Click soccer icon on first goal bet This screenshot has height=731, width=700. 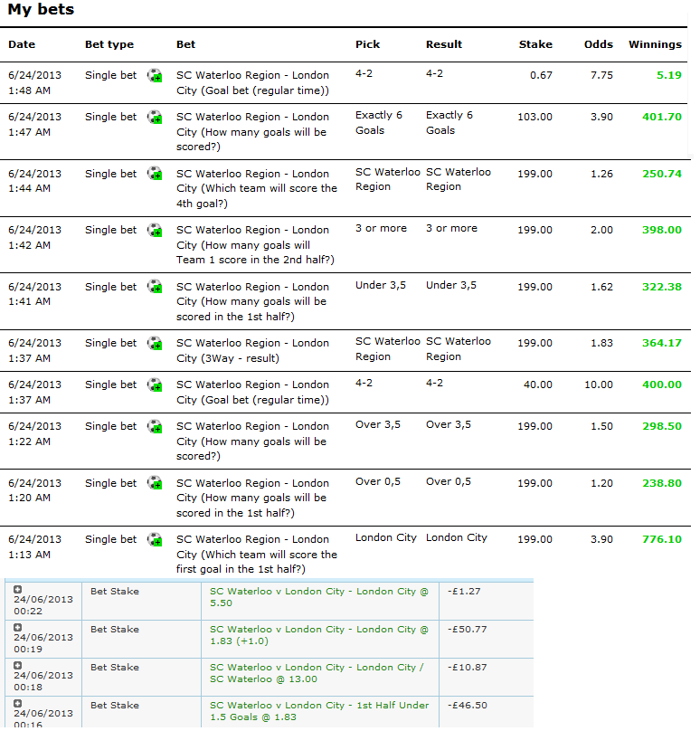[156, 540]
